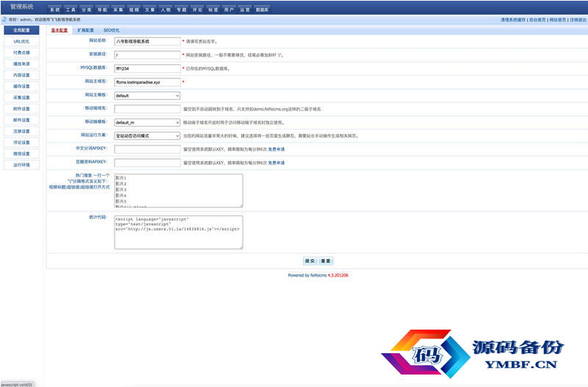Select 微信设置 in the left sidebar

click(x=21, y=154)
